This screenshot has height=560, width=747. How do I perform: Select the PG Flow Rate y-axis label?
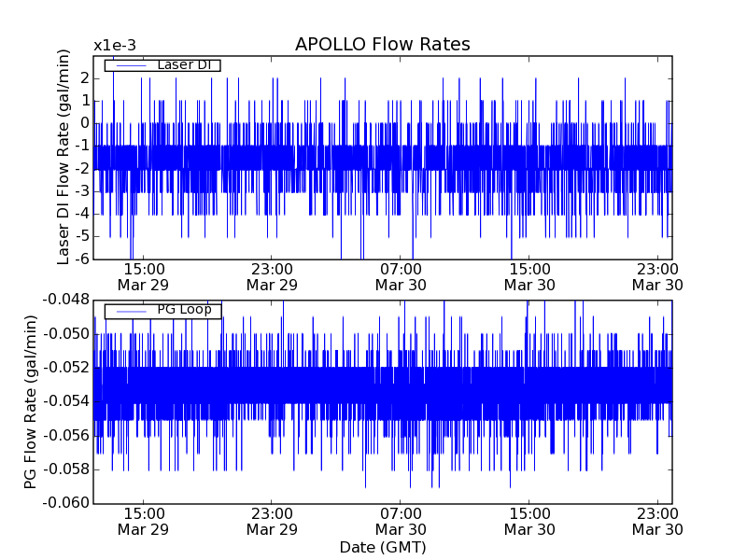[x=31, y=401]
